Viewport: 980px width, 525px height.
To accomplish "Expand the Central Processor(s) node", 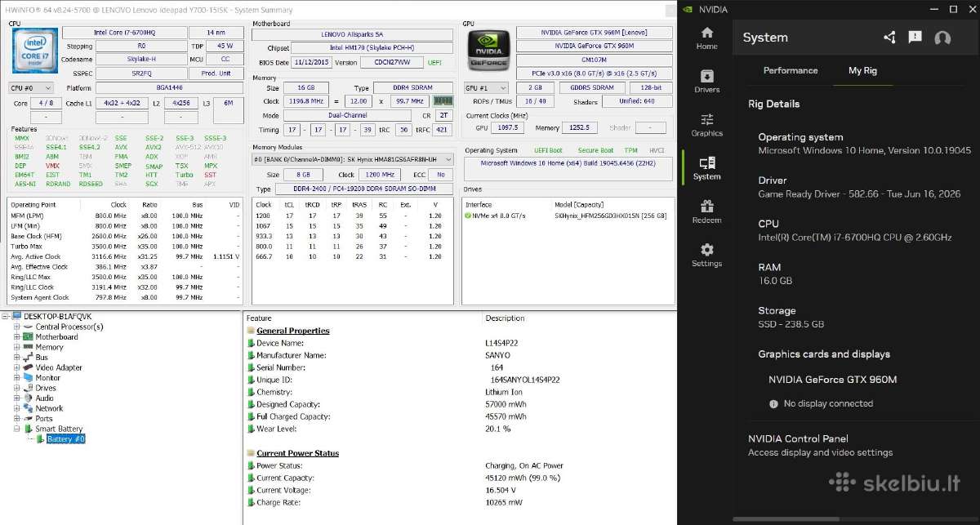I will coord(16,327).
